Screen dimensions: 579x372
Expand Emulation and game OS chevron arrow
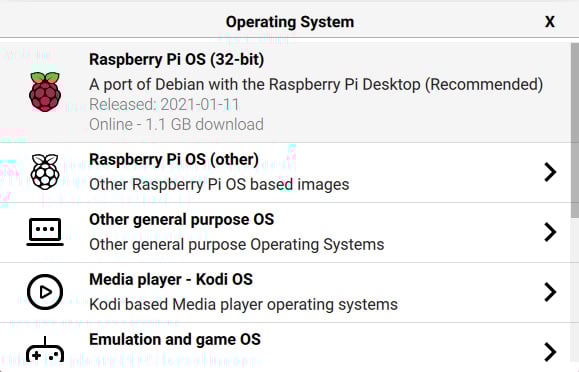point(550,351)
